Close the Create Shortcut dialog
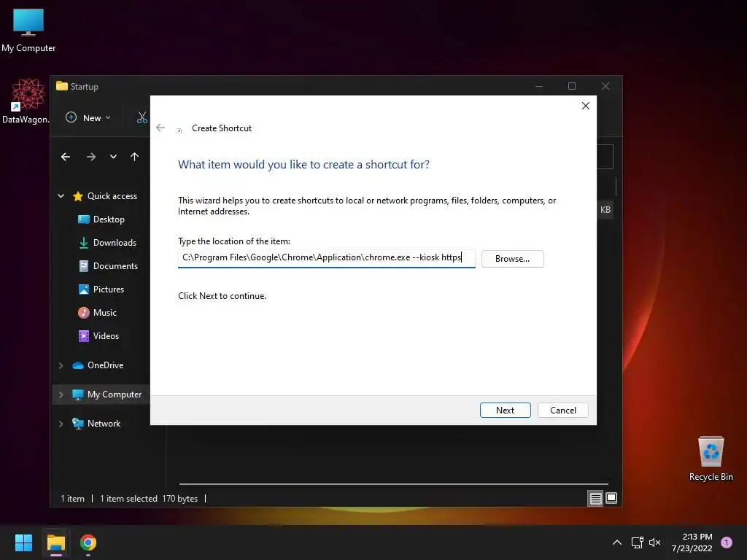 point(586,106)
